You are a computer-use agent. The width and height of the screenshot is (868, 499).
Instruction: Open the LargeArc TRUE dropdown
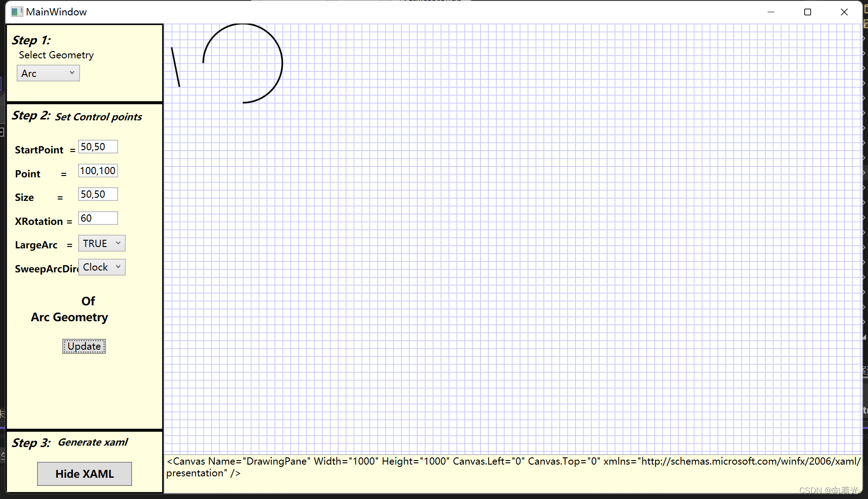(102, 243)
